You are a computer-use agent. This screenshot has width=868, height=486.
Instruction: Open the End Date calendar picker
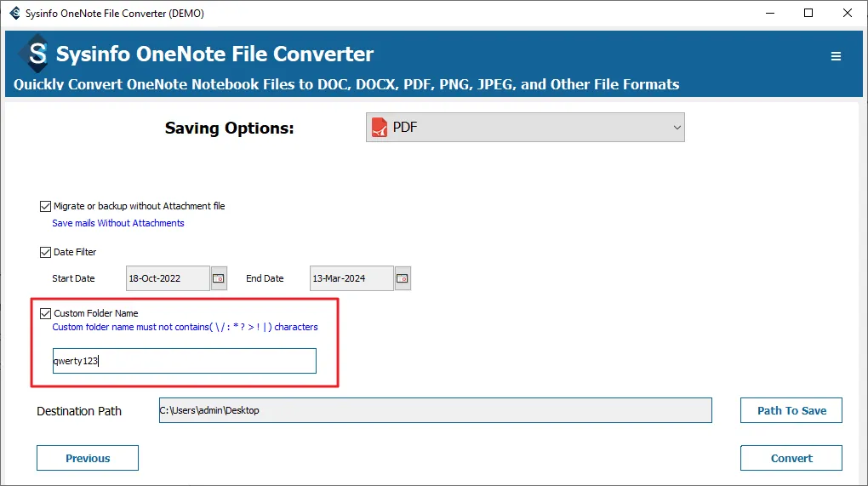point(403,278)
